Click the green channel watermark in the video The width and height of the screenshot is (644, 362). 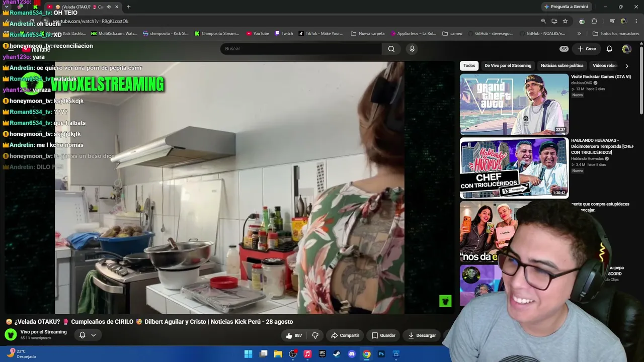coord(445,301)
